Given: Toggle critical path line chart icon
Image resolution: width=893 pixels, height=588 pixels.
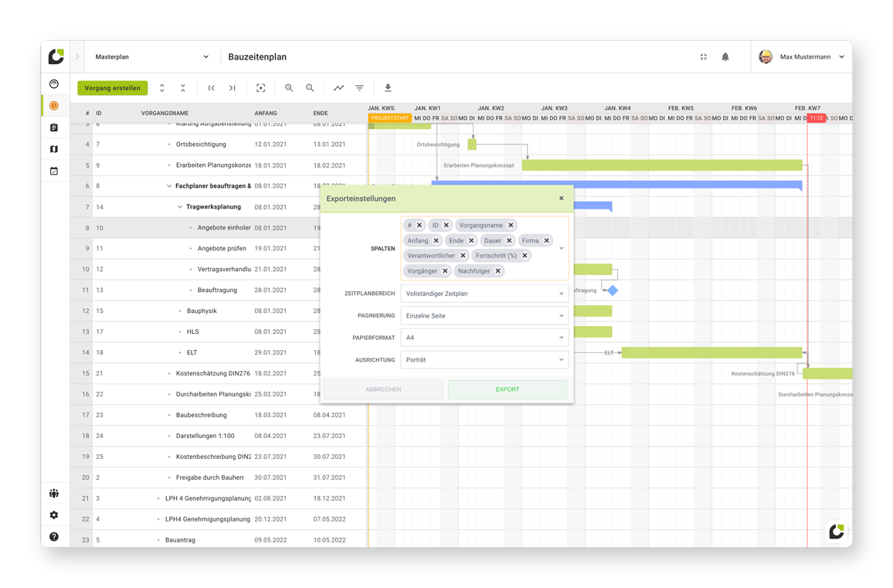Looking at the screenshot, I should point(339,88).
